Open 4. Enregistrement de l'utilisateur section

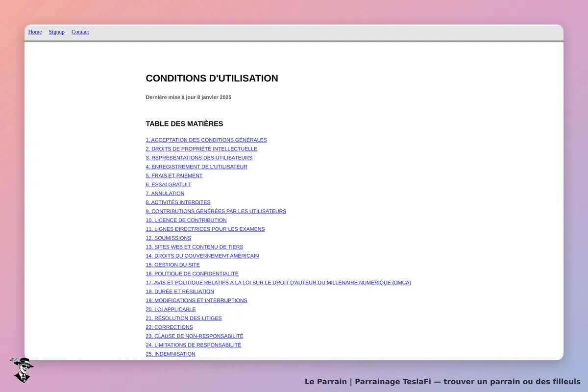coord(196,167)
